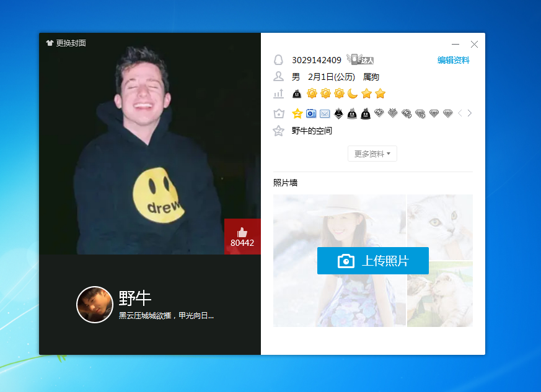This screenshot has width=541, height=392.
Task: Click the thumbs-up like counter 80442
Action: (x=242, y=237)
